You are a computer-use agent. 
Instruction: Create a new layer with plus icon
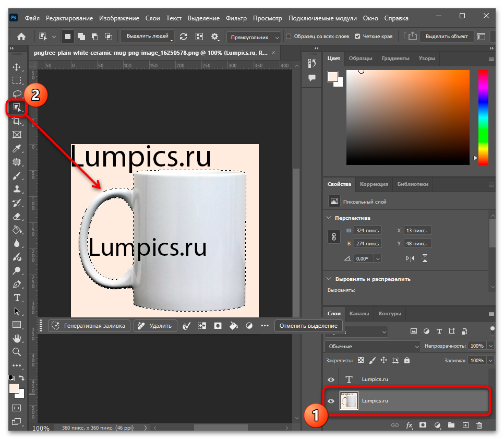coord(465,425)
